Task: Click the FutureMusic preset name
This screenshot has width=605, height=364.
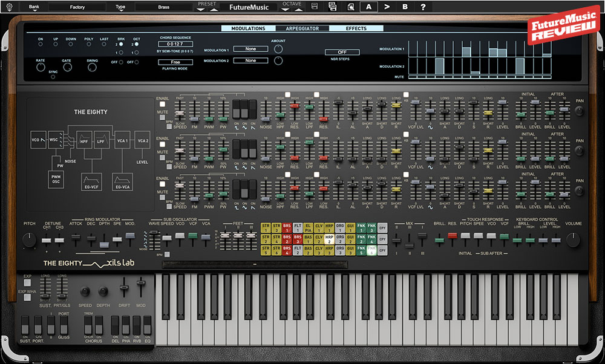Action: tap(249, 7)
